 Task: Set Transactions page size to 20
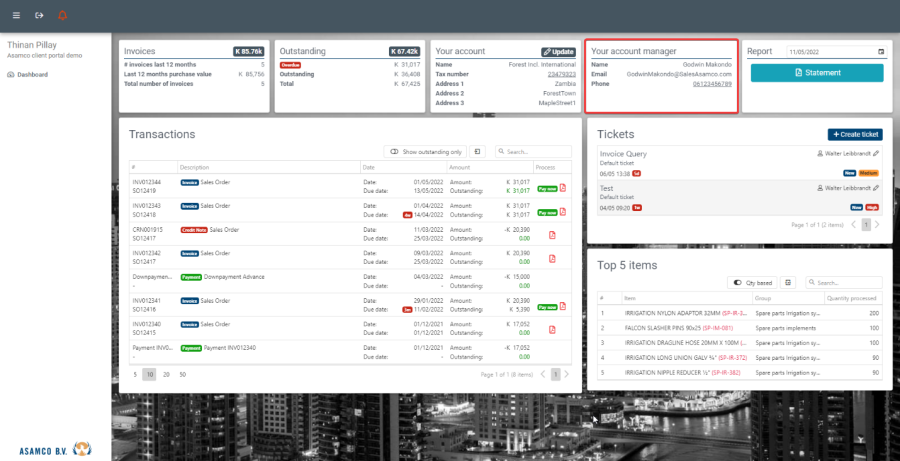[x=164, y=374]
